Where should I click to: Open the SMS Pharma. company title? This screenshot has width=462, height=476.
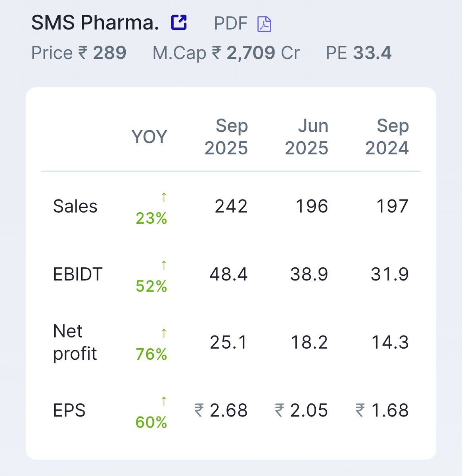coord(95,23)
